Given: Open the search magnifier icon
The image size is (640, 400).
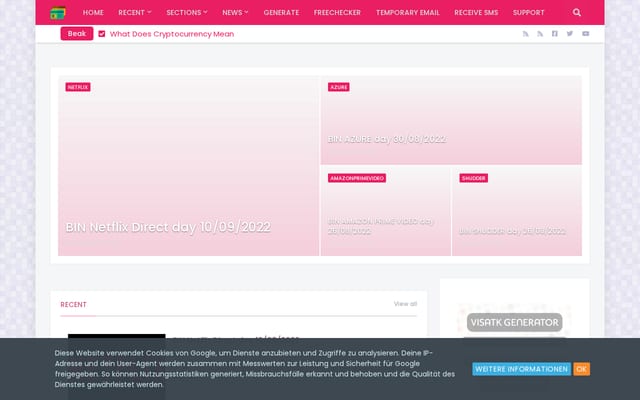Looking at the screenshot, I should click(576, 12).
